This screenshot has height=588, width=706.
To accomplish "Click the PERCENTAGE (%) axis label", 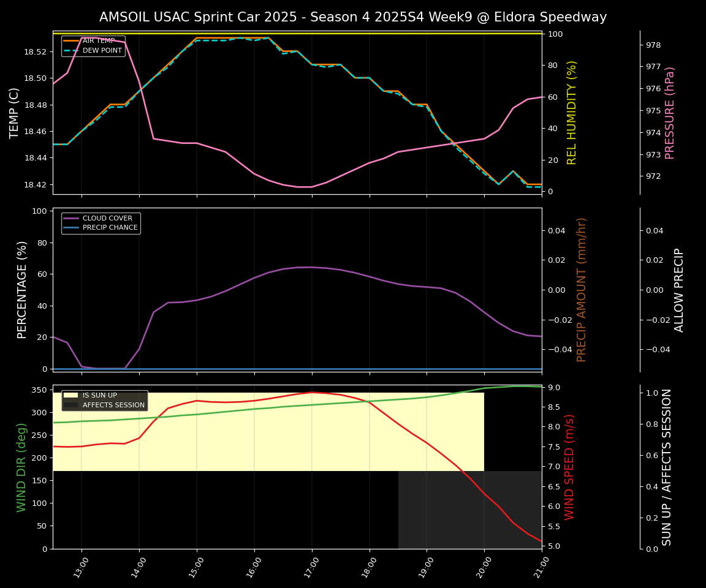I will click(22, 290).
